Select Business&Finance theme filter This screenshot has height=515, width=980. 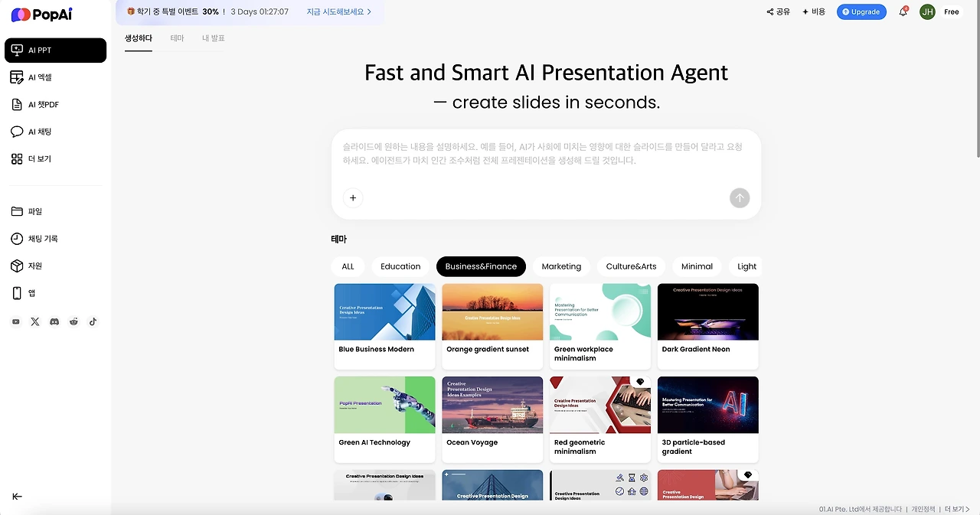click(481, 266)
